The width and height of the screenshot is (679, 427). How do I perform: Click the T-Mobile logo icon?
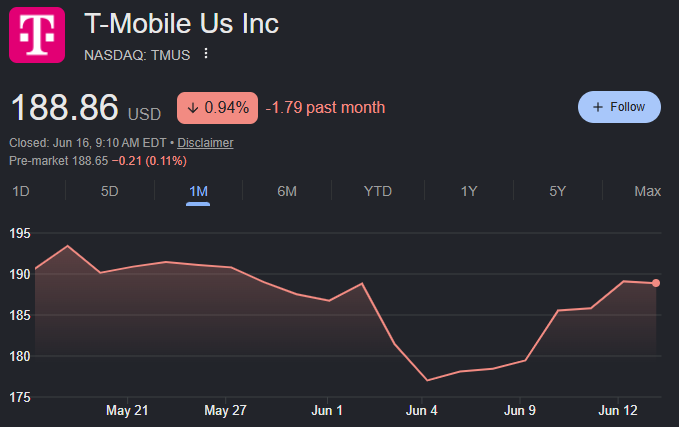coord(37,35)
